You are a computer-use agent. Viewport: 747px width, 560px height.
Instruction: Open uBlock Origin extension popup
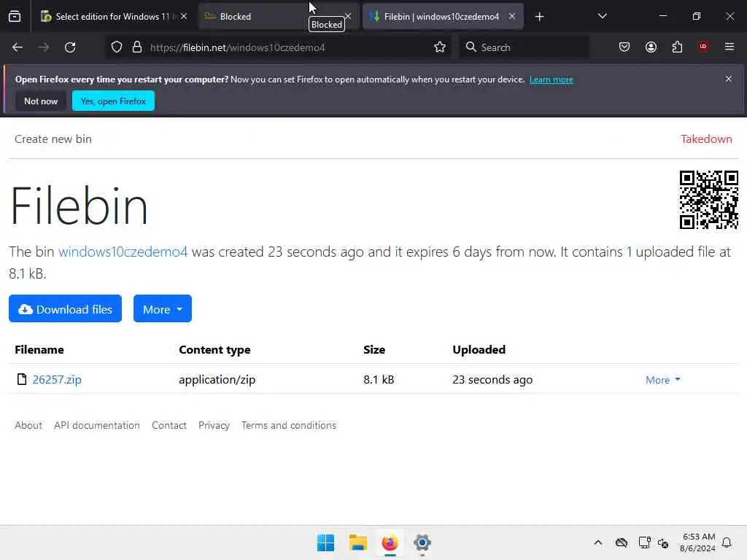click(703, 47)
